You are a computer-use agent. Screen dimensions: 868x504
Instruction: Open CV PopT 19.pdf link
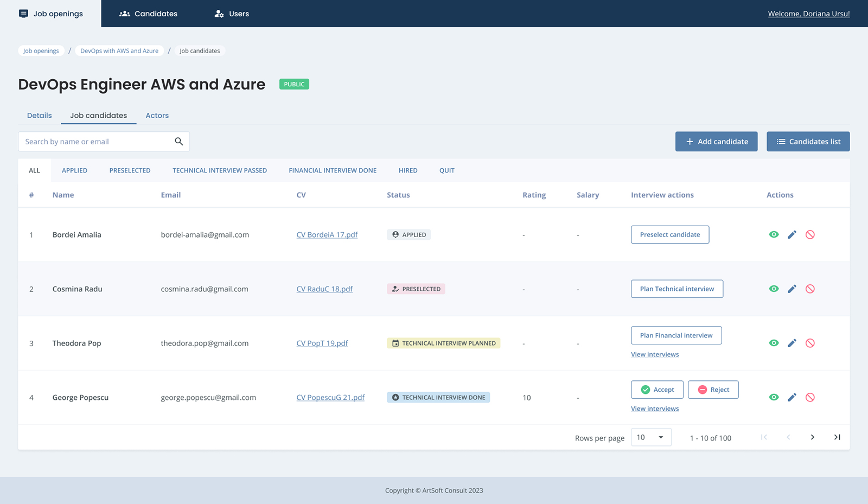pyautogui.click(x=322, y=343)
